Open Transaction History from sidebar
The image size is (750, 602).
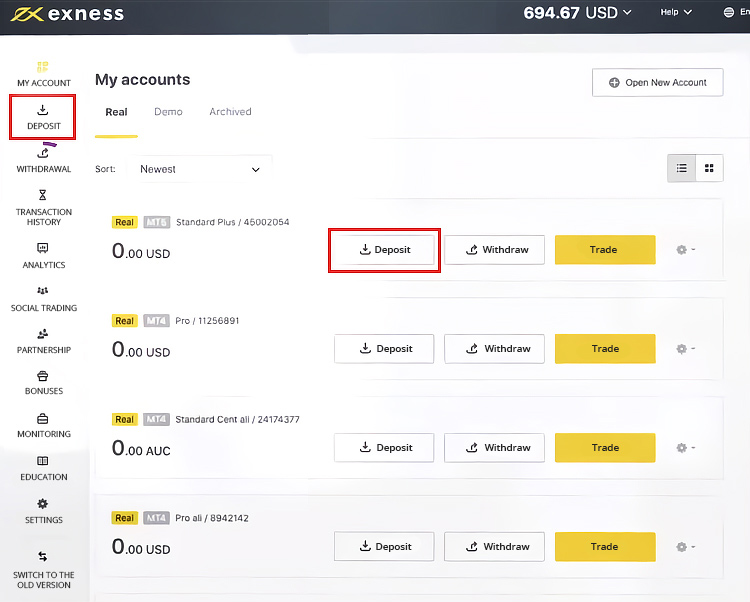(x=43, y=208)
